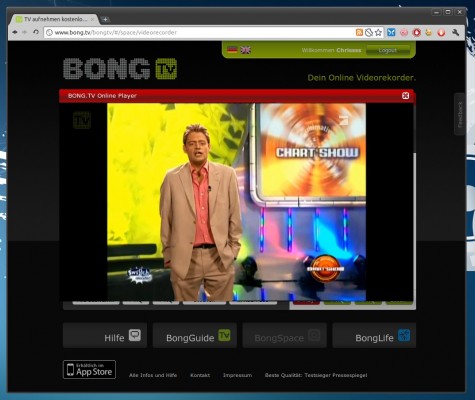The image size is (475, 400).
Task: Click the Logout button
Action: coord(388,50)
